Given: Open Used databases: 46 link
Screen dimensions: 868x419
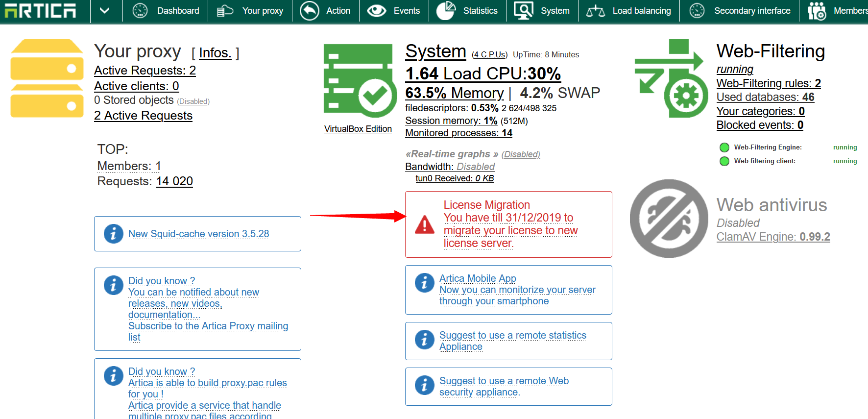Looking at the screenshot, I should coord(766,97).
